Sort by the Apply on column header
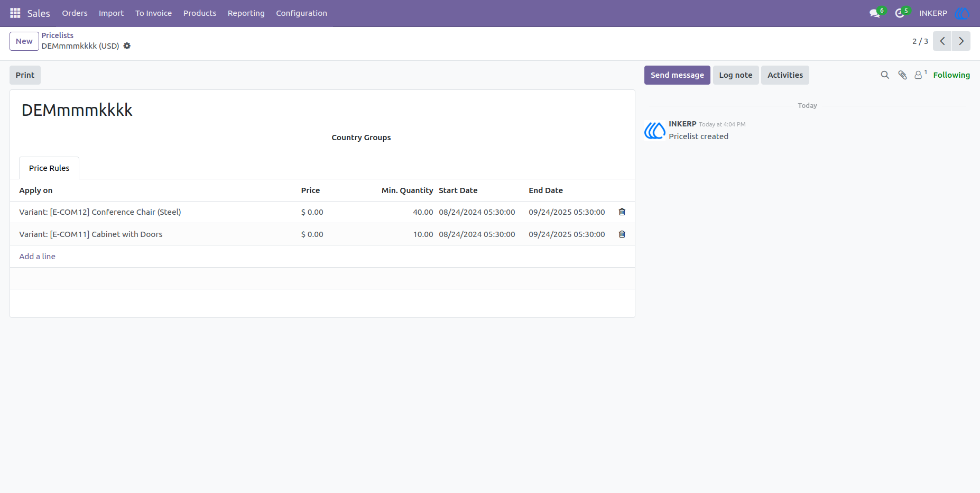980x493 pixels. pyautogui.click(x=36, y=190)
